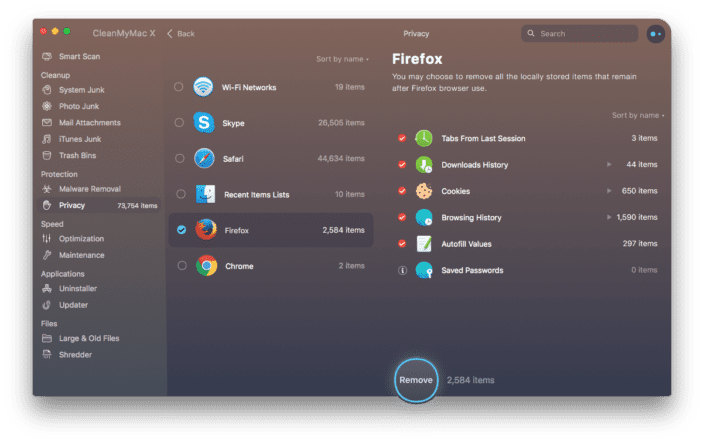
Task: Open Sort by name dropdown in Firefox details
Action: pos(638,115)
